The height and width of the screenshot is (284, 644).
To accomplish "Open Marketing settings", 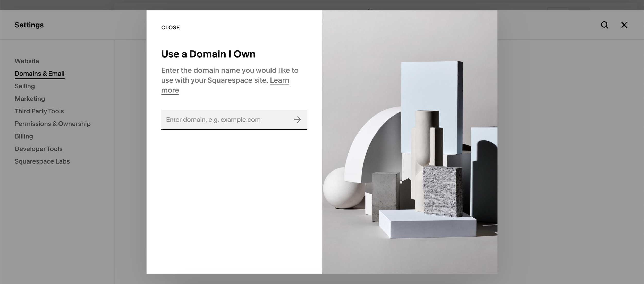I will (x=30, y=99).
